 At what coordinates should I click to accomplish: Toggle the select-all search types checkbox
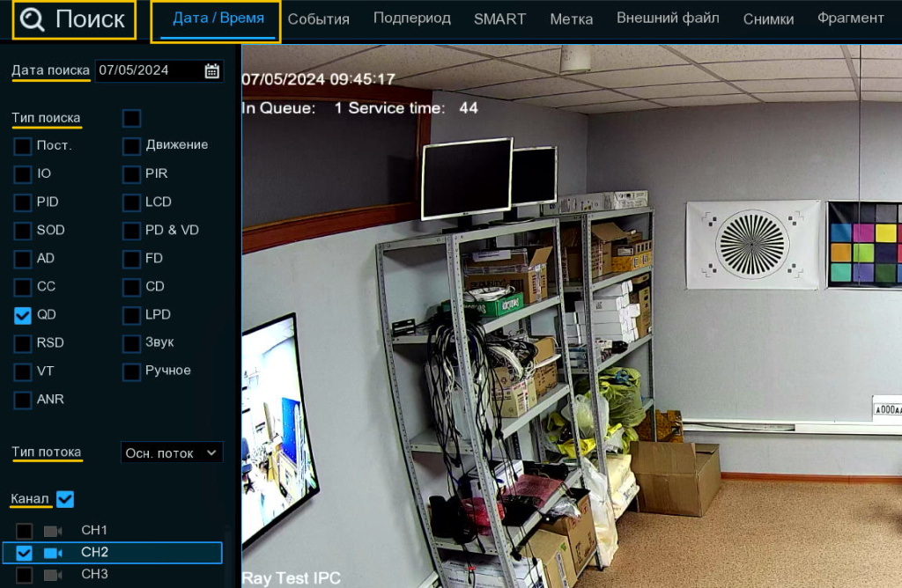[131, 118]
